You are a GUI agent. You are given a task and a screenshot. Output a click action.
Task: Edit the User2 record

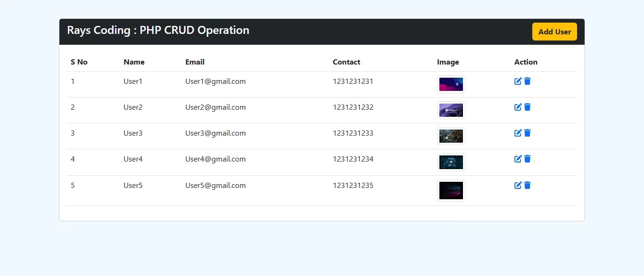point(518,107)
